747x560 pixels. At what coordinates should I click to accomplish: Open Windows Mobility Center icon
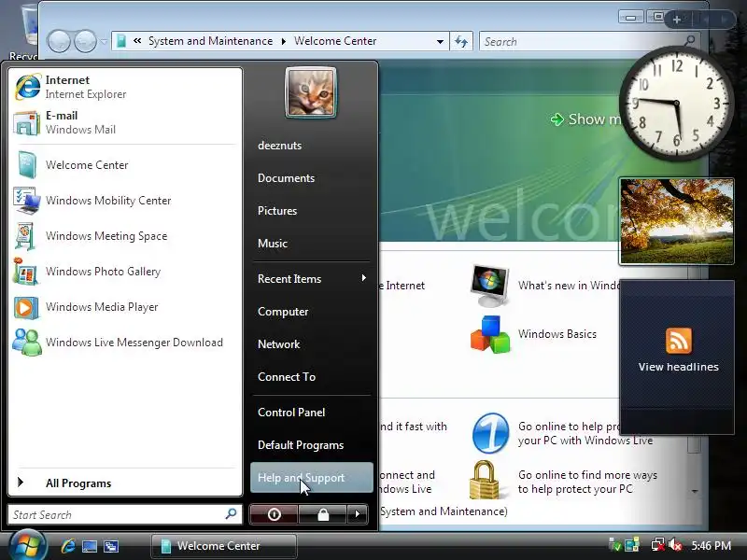pyautogui.click(x=27, y=201)
